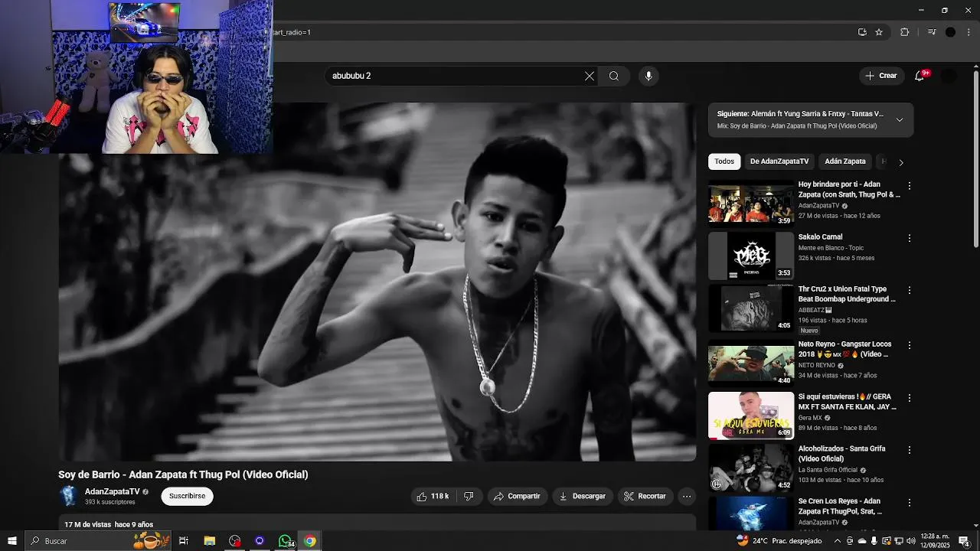Open Siguiente: Alemán ft Yung Sarria text
This screenshot has width=980, height=551.
click(800, 114)
